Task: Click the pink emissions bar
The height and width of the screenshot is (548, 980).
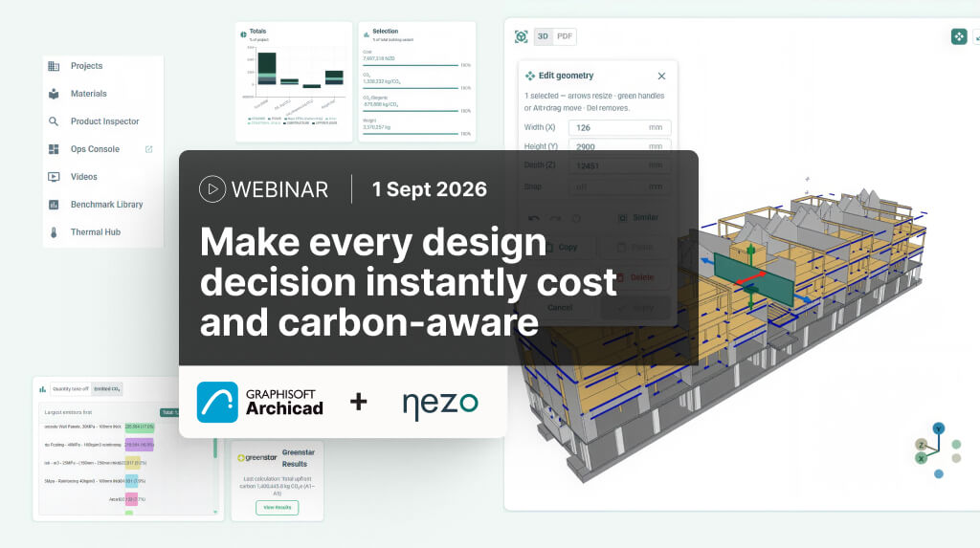Action: tap(131, 499)
